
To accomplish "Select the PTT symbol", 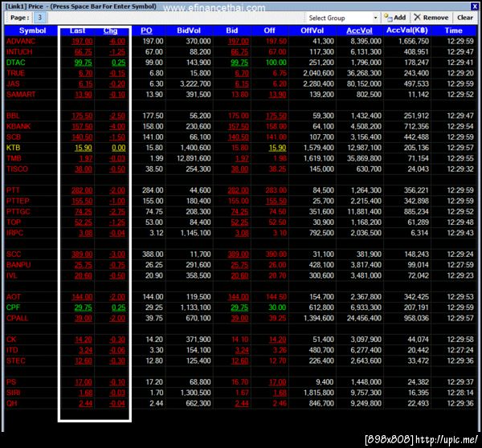I will tap(13, 190).
